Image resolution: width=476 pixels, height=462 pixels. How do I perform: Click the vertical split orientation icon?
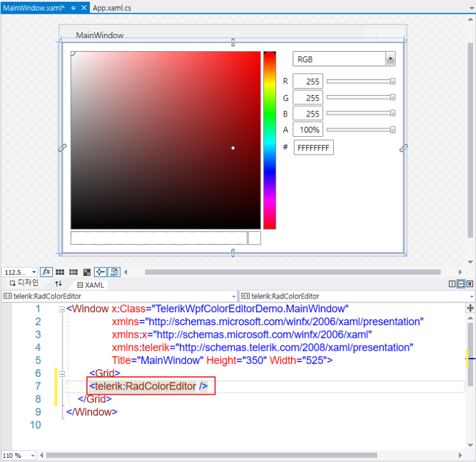tap(451, 284)
